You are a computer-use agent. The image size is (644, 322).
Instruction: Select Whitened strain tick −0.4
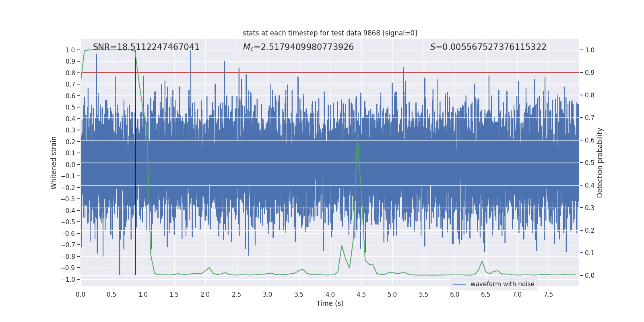[68, 211]
